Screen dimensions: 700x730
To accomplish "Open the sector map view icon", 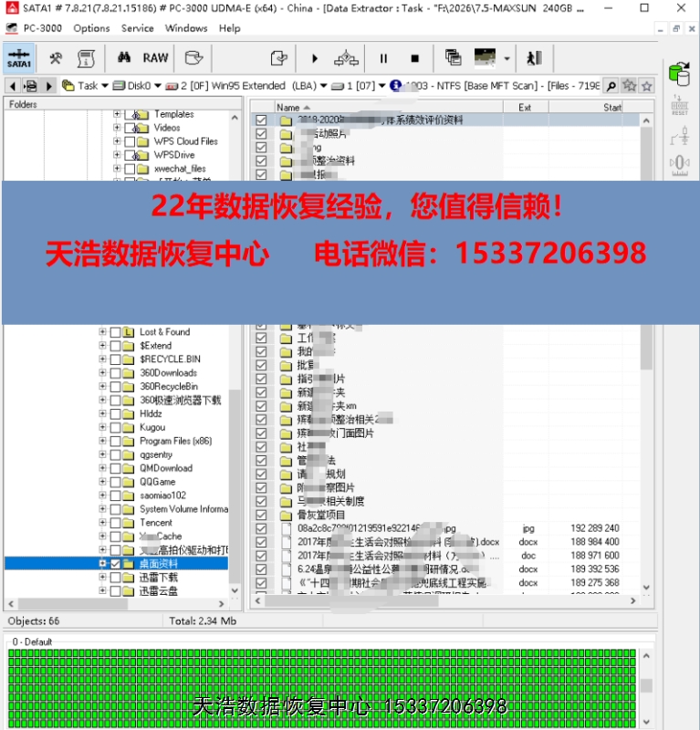I will point(485,57).
